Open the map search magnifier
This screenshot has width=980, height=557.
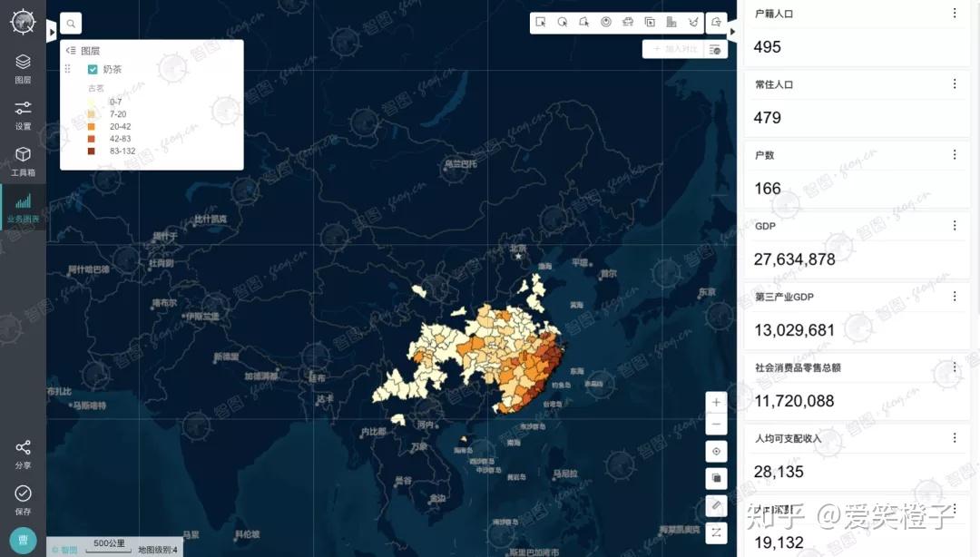tap(71, 24)
